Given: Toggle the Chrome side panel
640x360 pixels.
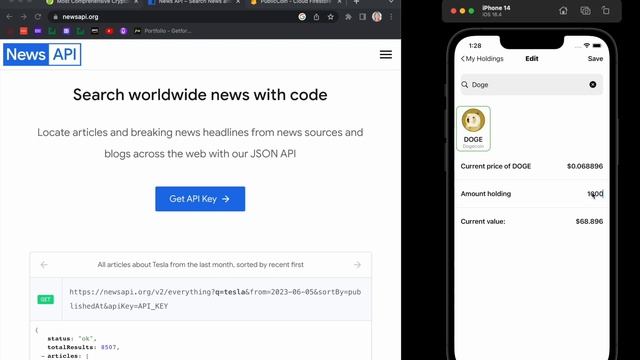Looking at the screenshot, I should (x=362, y=17).
